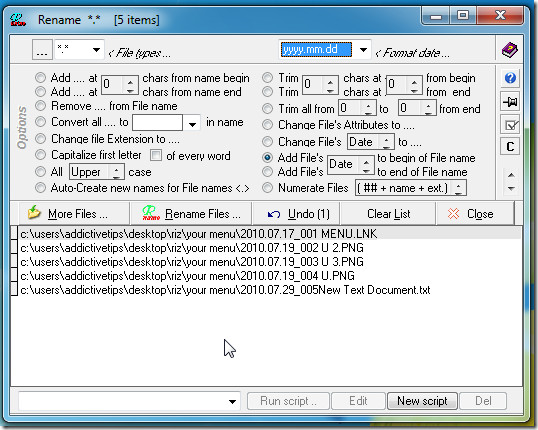Viewport: 538px width, 430px height.
Task: Open the File types dropdown
Action: [96, 50]
